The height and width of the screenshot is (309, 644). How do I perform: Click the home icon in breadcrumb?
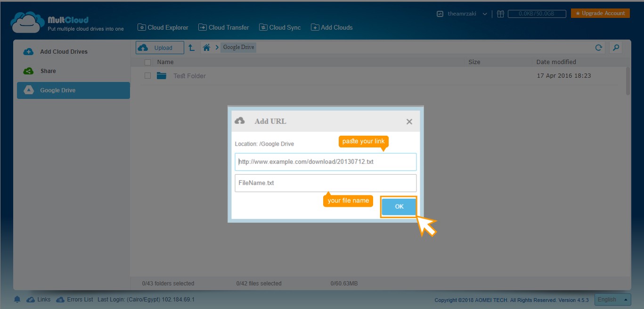[206, 47]
